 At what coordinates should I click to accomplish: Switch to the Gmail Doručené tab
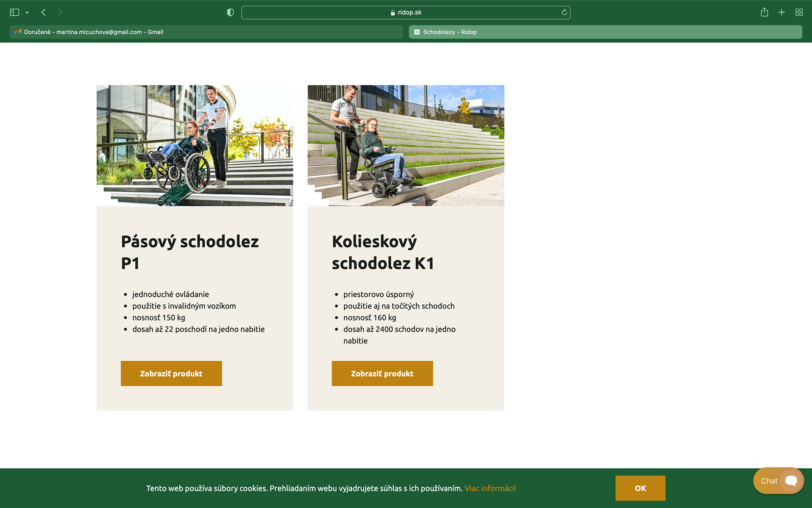206,32
